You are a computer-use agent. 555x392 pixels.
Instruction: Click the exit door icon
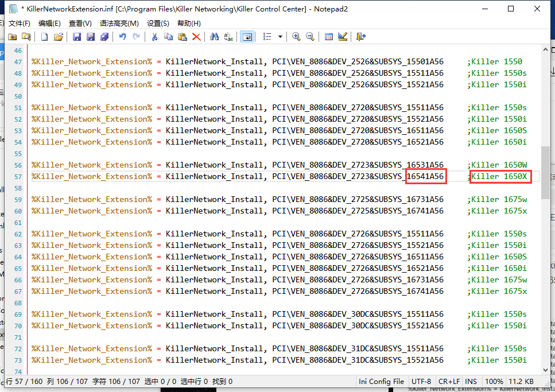click(360, 37)
